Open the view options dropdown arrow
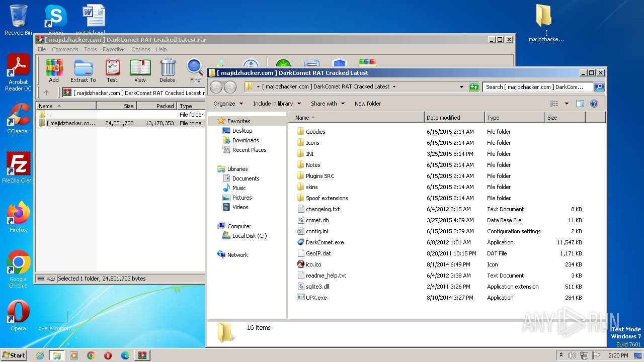644x362 pixels. click(566, 104)
